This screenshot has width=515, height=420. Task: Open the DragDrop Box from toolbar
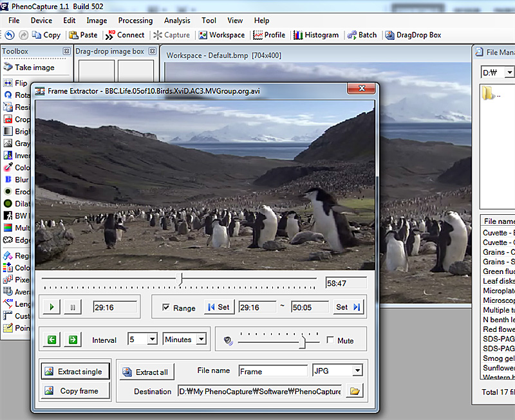(413, 35)
